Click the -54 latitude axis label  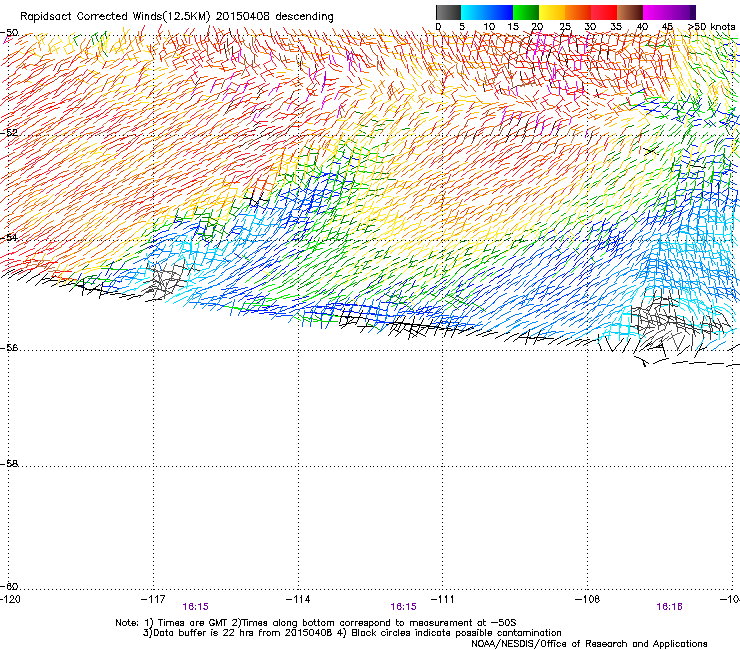[9, 237]
